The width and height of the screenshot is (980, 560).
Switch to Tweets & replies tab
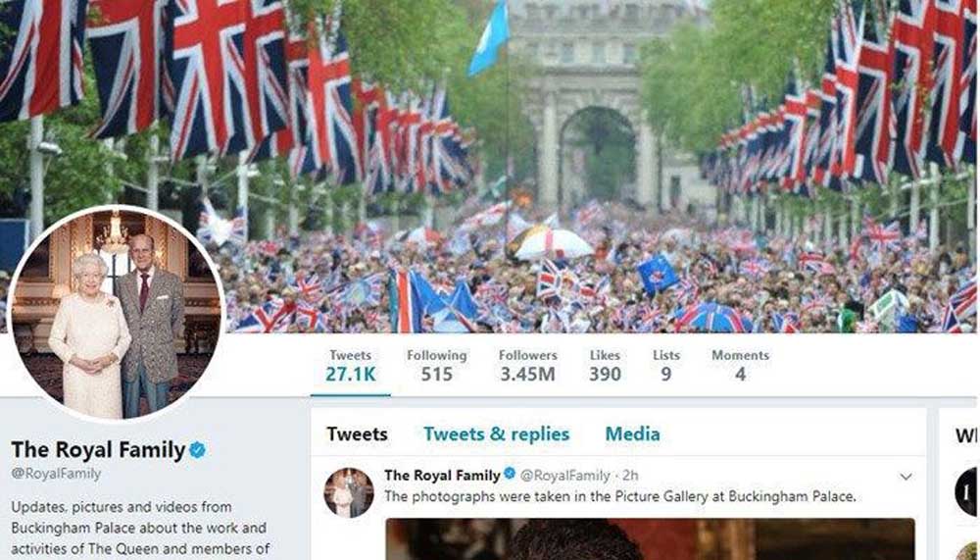tap(497, 434)
